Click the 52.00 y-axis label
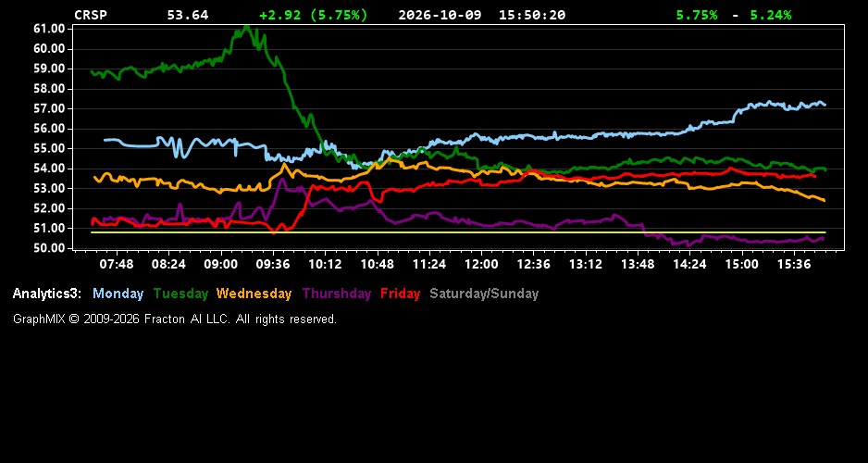 [x=50, y=208]
